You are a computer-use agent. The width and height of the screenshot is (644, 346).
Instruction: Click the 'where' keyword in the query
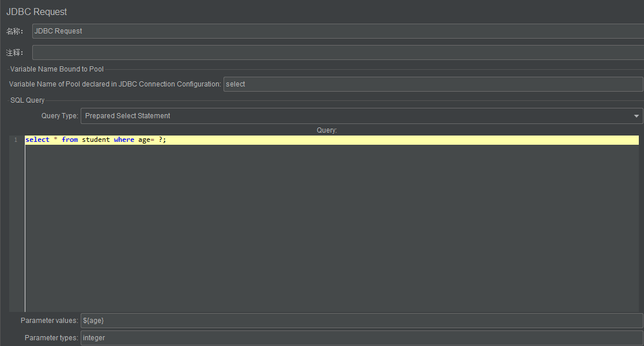pyautogui.click(x=124, y=140)
